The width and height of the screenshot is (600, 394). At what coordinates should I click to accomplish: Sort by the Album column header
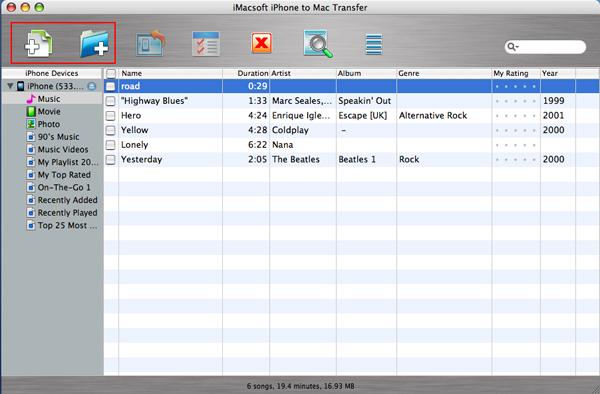[366, 73]
